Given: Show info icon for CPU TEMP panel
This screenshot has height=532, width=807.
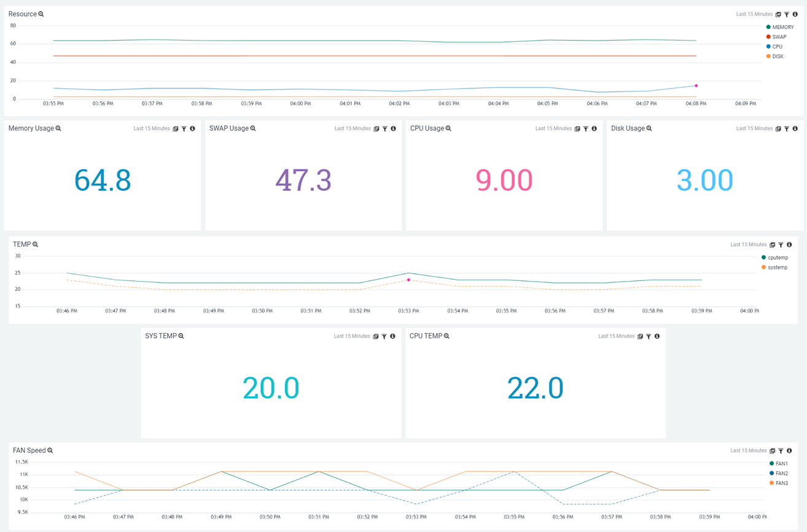Looking at the screenshot, I should click(x=657, y=336).
